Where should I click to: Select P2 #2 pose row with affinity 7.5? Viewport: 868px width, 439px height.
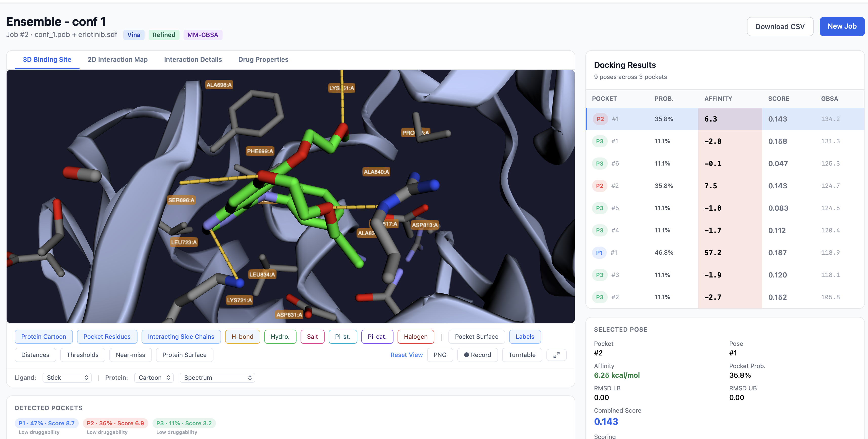click(x=725, y=186)
